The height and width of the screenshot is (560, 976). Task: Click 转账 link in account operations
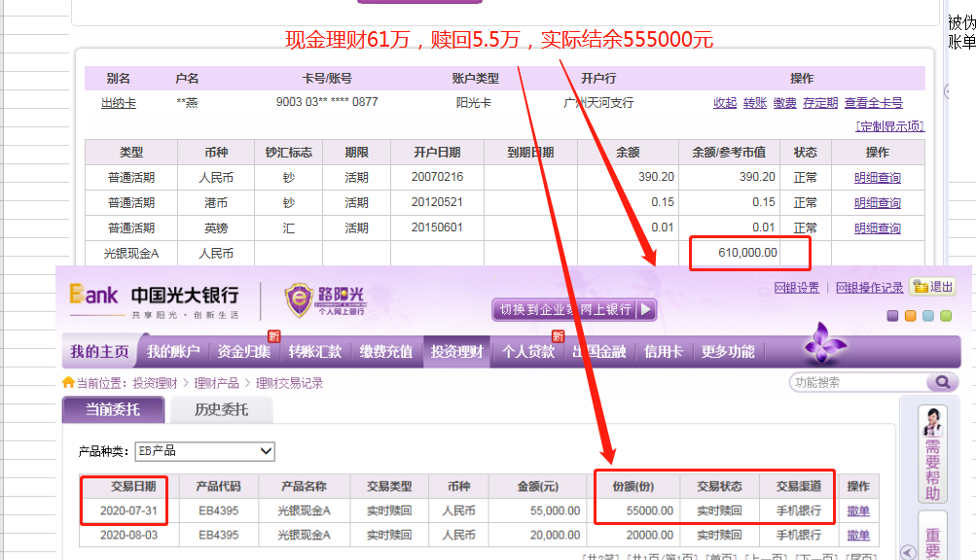pos(755,103)
